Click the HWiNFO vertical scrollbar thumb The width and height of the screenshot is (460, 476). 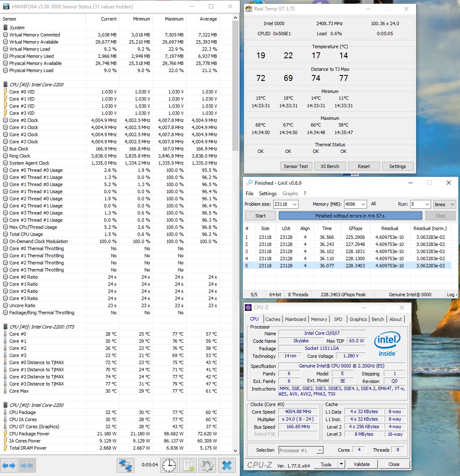(x=236, y=86)
